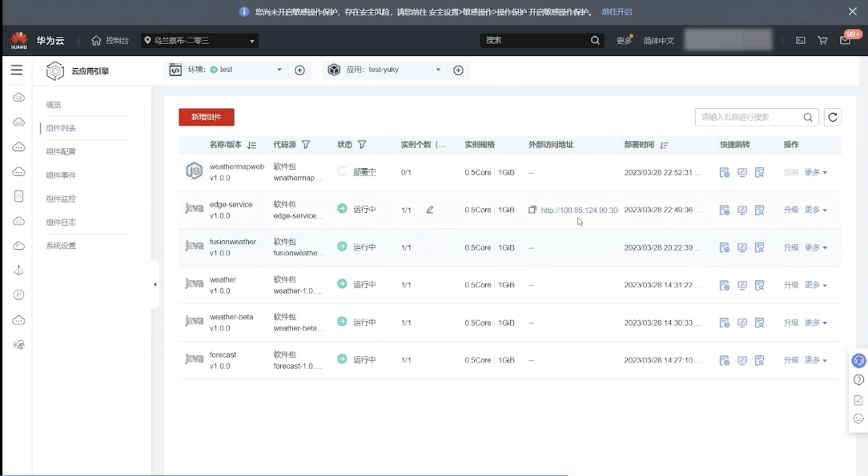Open Component Logs menu item
The height and width of the screenshot is (476, 868).
pos(61,222)
